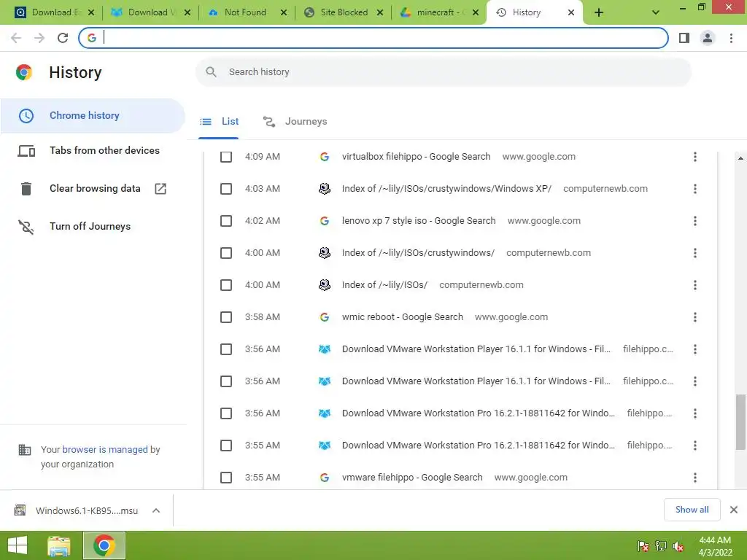Switch to the Journeys tab

point(295,122)
